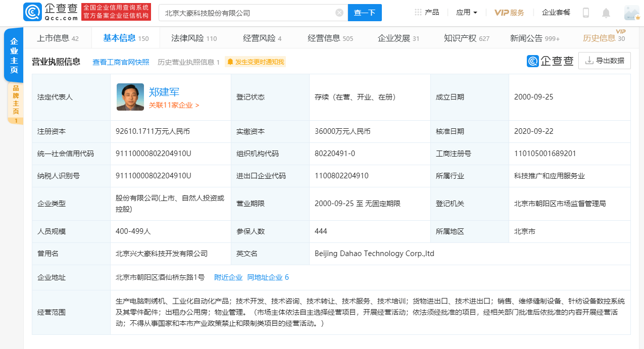Click inside the company name search field
Viewport: 644px width, 349px height.
point(242,12)
